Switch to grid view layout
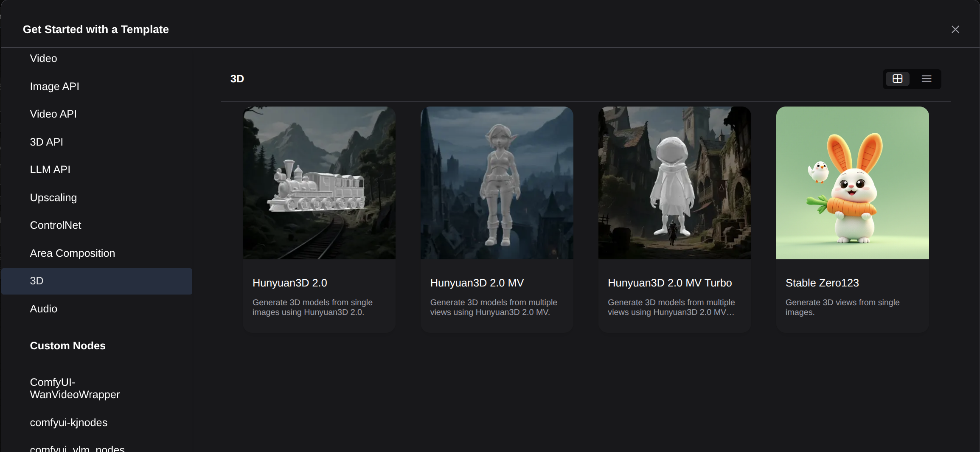The image size is (980, 452). tap(897, 79)
